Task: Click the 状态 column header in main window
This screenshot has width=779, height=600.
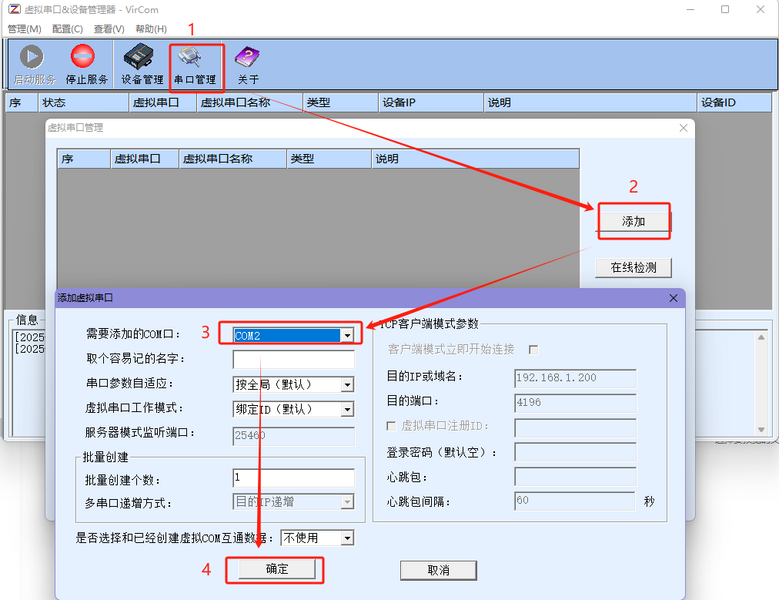Action: [x=83, y=102]
